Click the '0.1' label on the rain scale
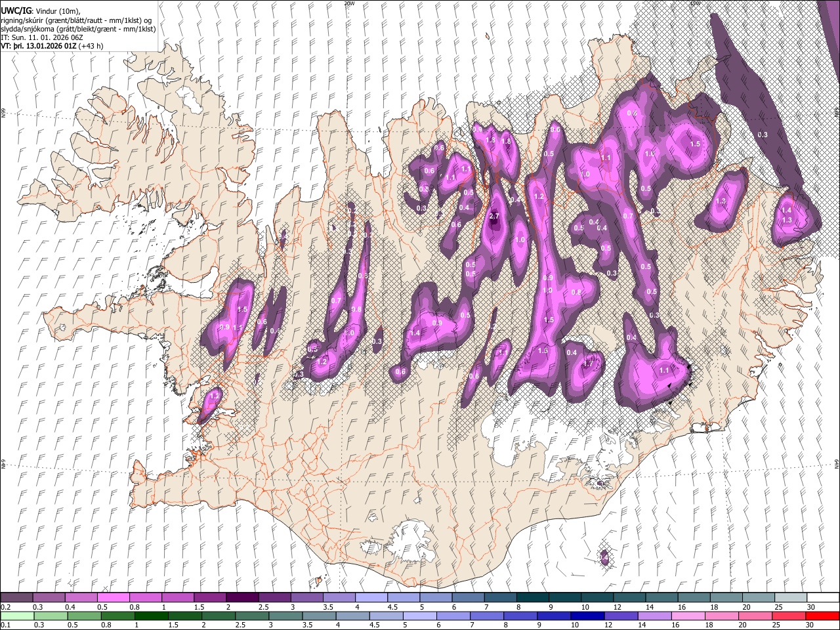The width and height of the screenshot is (840, 630). 5,625
